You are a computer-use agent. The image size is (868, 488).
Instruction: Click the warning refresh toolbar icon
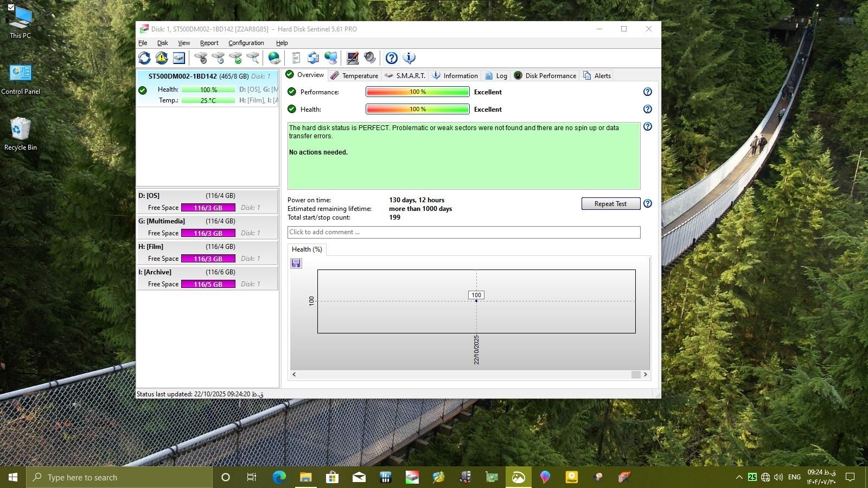(x=162, y=58)
